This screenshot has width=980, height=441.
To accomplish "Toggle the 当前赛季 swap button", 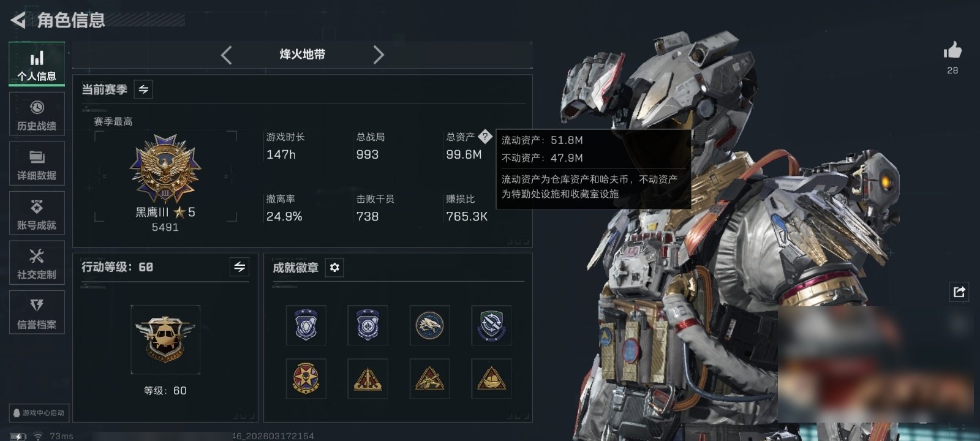I will click(143, 89).
